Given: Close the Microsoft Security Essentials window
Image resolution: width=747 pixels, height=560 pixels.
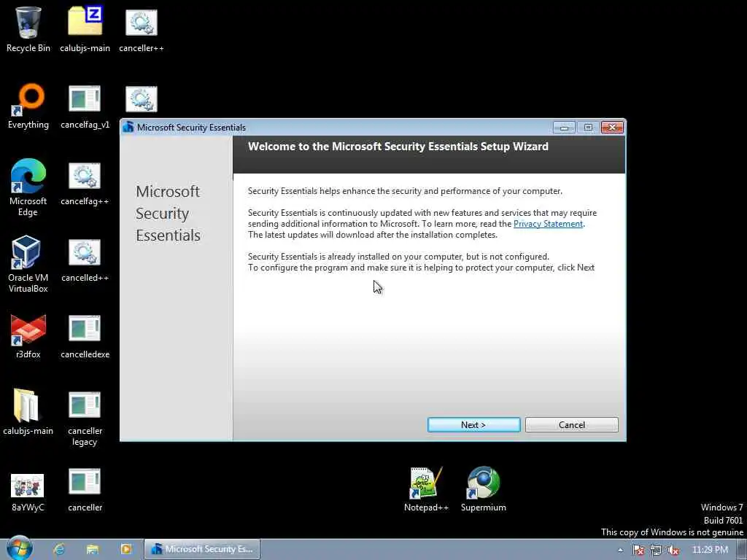Looking at the screenshot, I should click(x=612, y=127).
